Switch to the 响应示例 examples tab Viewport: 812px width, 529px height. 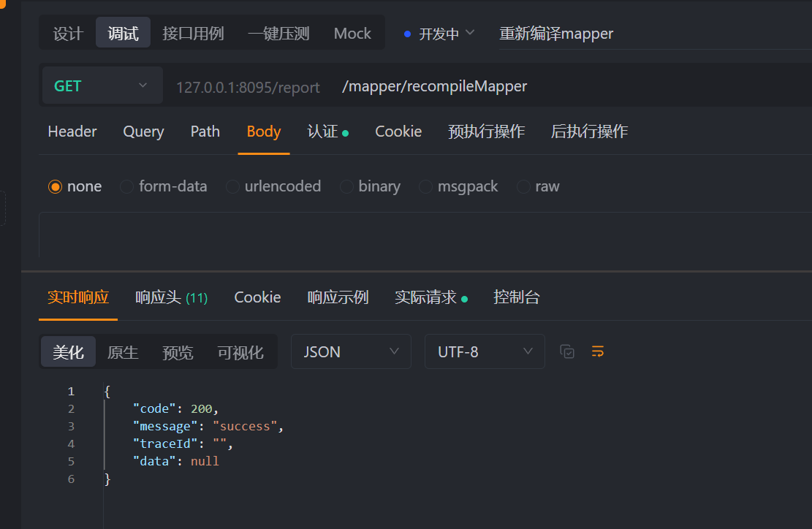coord(338,297)
